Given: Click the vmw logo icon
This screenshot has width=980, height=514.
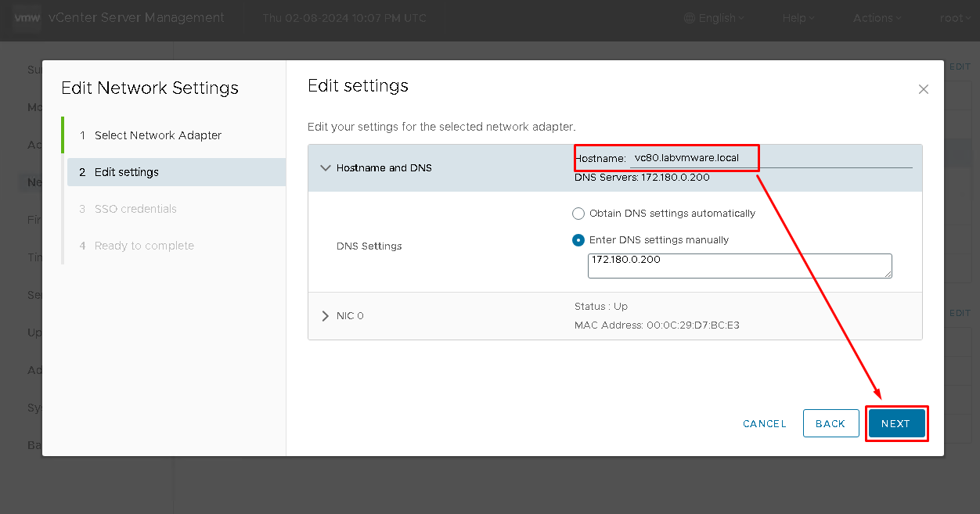Looking at the screenshot, I should [x=27, y=18].
